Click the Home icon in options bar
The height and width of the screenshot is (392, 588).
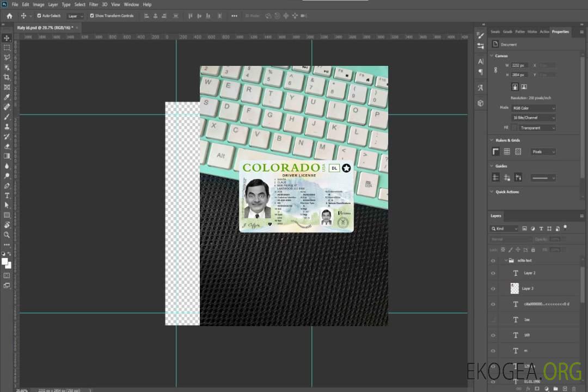coord(9,16)
